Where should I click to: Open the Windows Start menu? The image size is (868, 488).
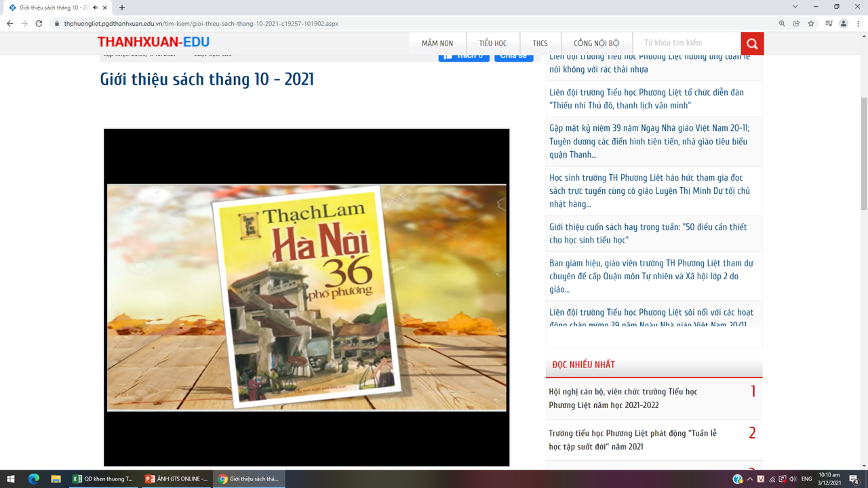point(11,479)
